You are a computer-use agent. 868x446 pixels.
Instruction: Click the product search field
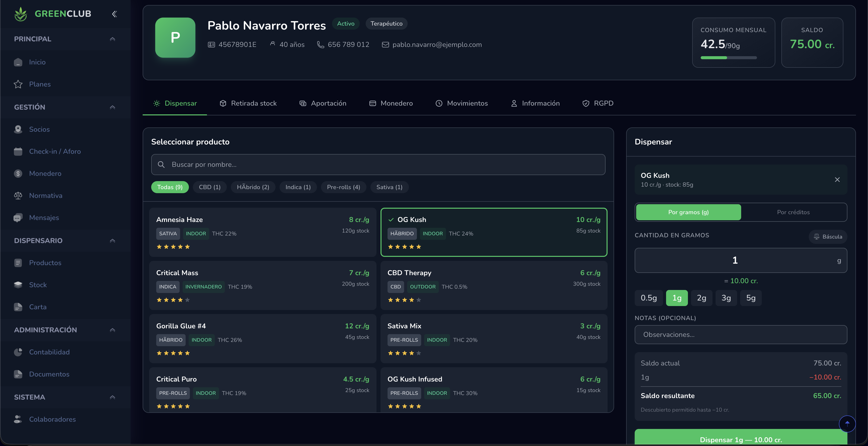click(x=378, y=165)
